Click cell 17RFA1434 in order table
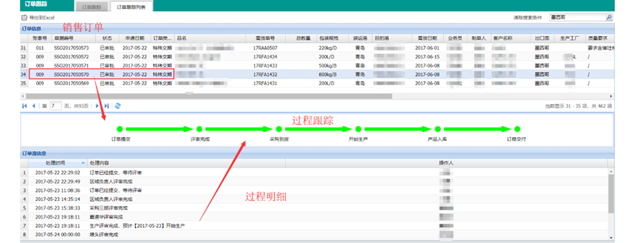 pyautogui.click(x=265, y=57)
